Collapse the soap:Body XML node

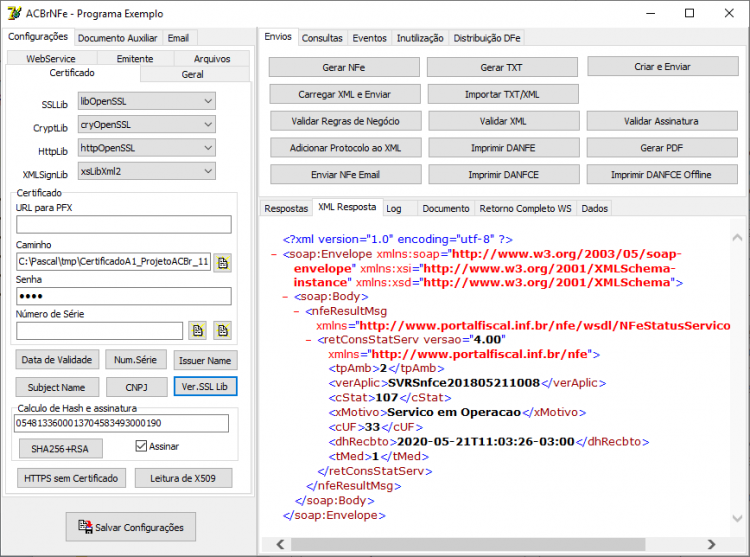[285, 297]
